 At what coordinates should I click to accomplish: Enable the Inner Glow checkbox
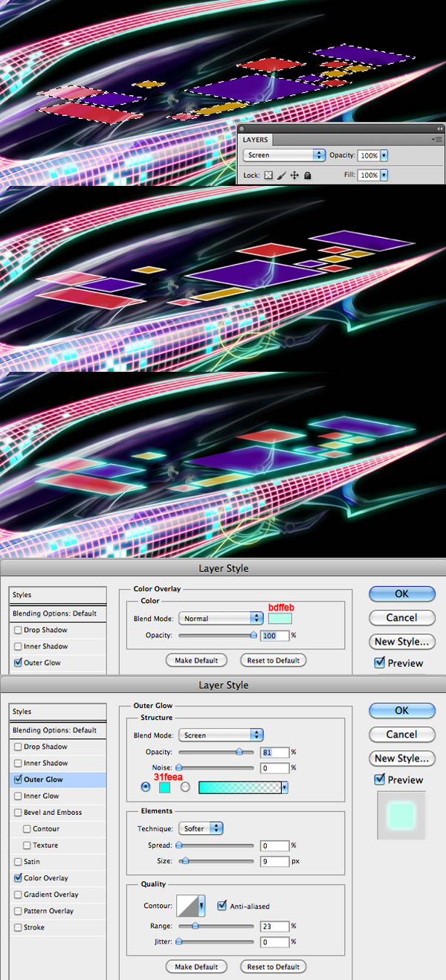18,796
